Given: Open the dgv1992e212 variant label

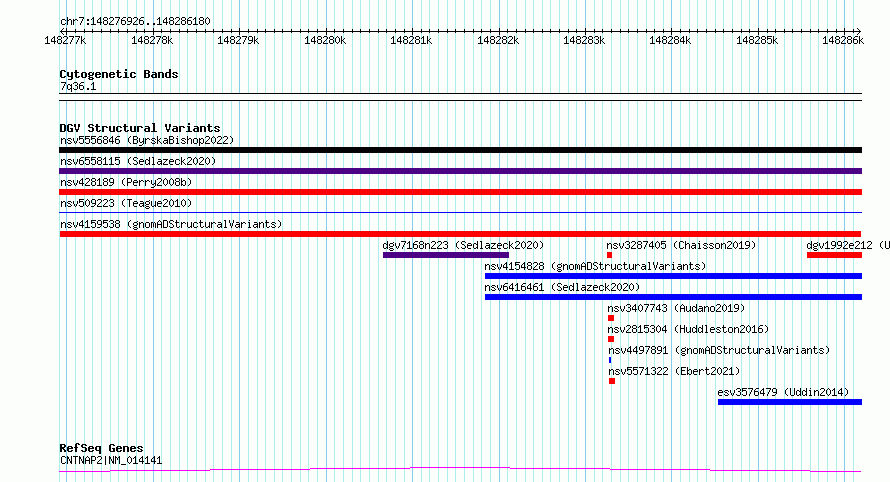Looking at the screenshot, I should tap(848, 245).
